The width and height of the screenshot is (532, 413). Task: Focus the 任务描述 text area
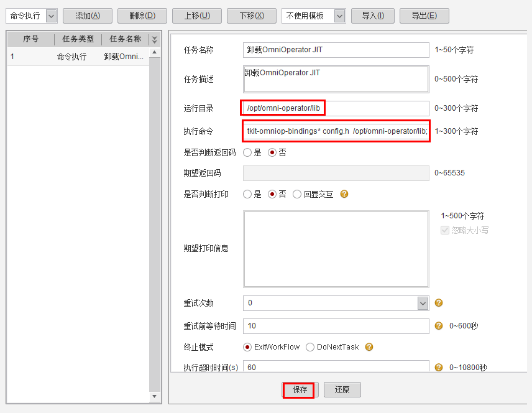click(x=336, y=79)
